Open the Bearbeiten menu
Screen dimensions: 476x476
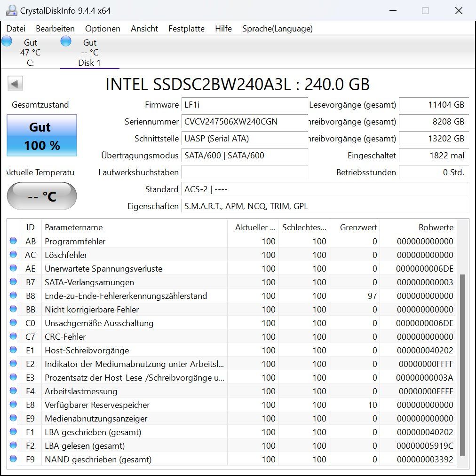55,29
